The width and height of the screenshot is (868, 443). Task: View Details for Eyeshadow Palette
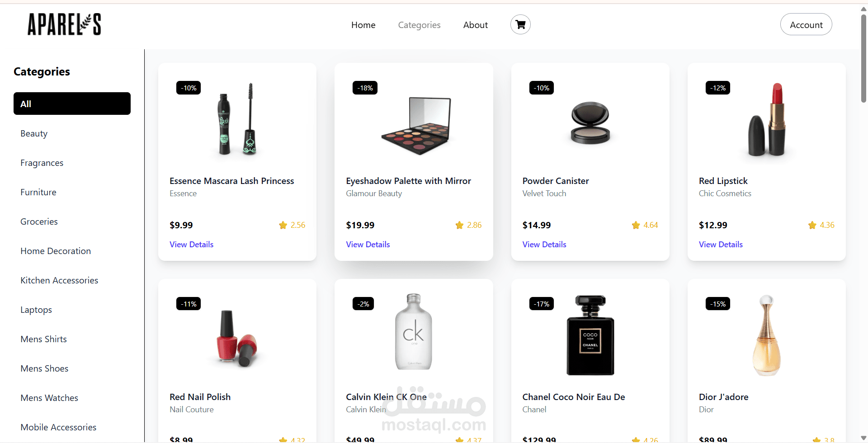pos(368,245)
